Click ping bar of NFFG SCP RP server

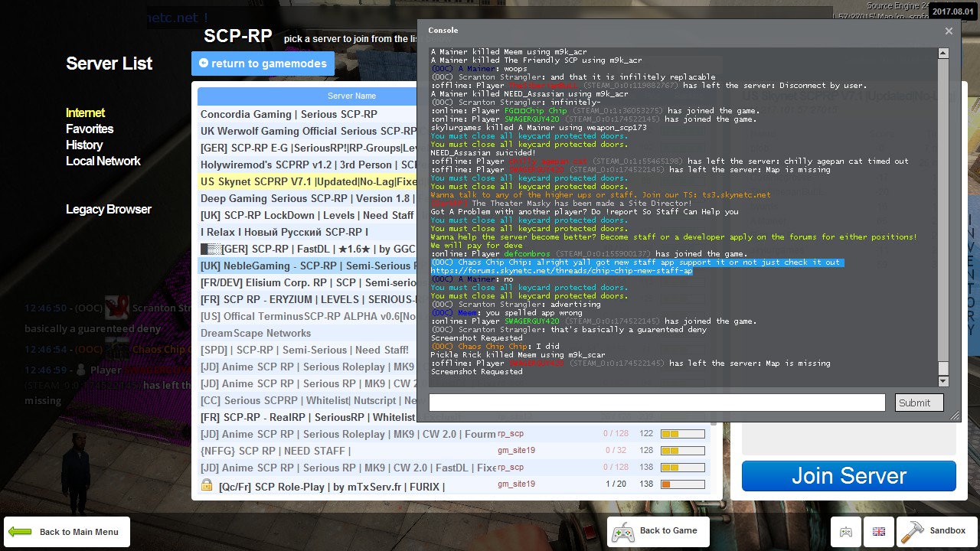click(x=682, y=451)
